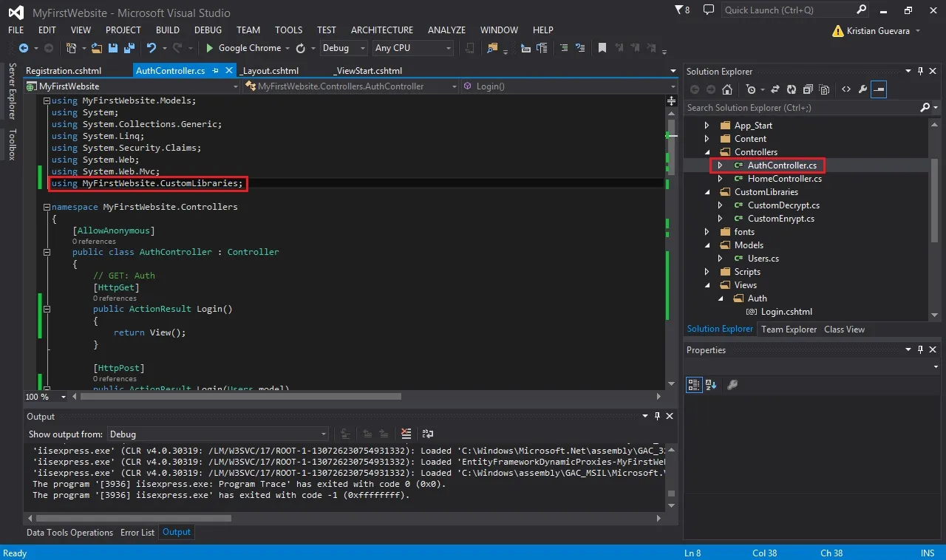Open the Data Tools Operations tab

[x=70, y=532]
